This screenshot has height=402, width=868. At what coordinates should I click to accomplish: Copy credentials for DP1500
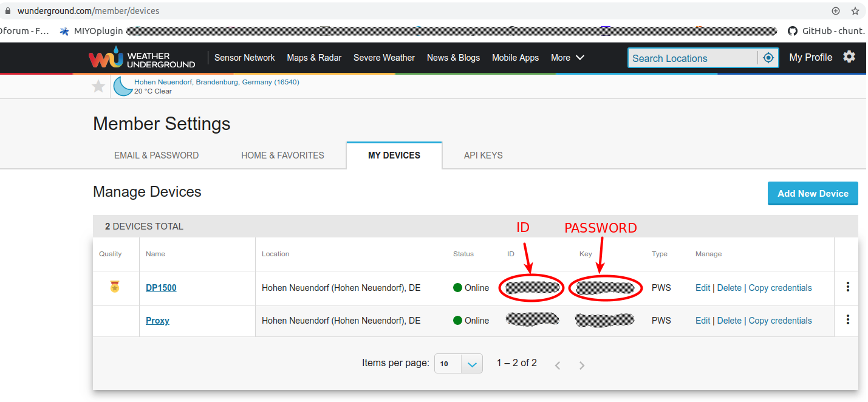coord(780,288)
